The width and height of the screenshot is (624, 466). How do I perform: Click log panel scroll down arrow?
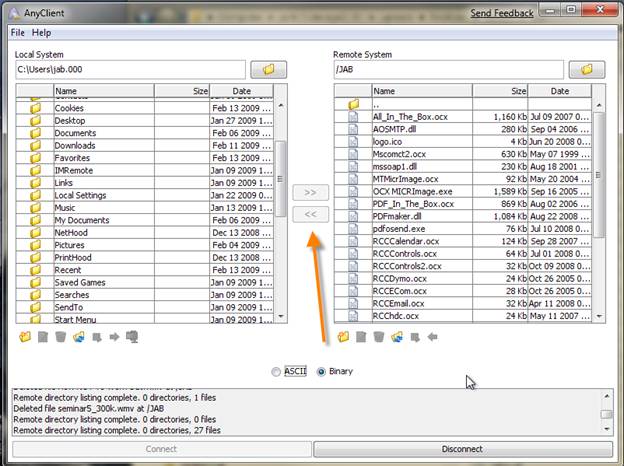(x=607, y=429)
